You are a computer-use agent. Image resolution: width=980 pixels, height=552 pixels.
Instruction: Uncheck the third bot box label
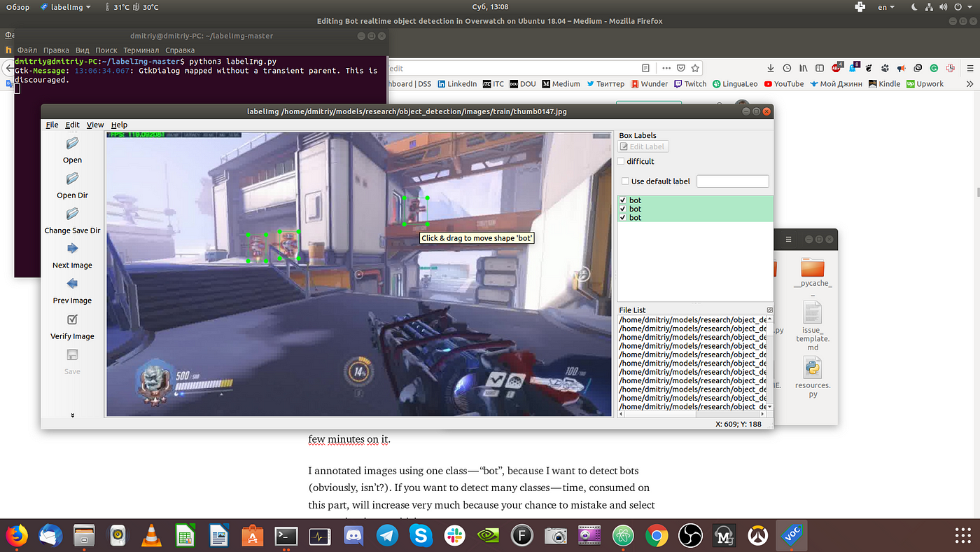(622, 218)
